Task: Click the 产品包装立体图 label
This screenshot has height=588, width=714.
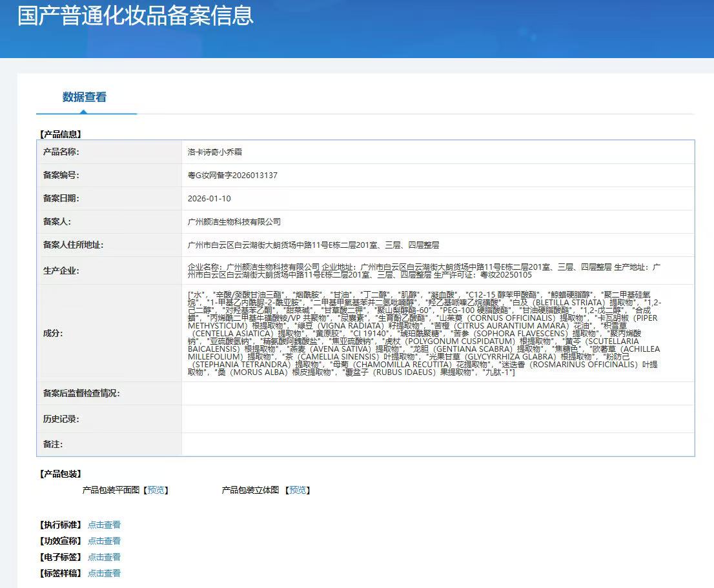Action: (250, 490)
